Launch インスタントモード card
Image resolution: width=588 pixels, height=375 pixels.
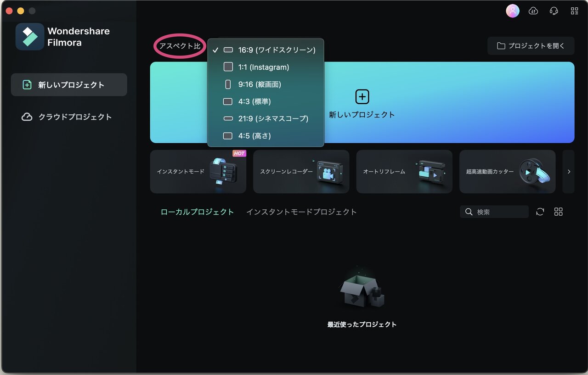click(198, 172)
